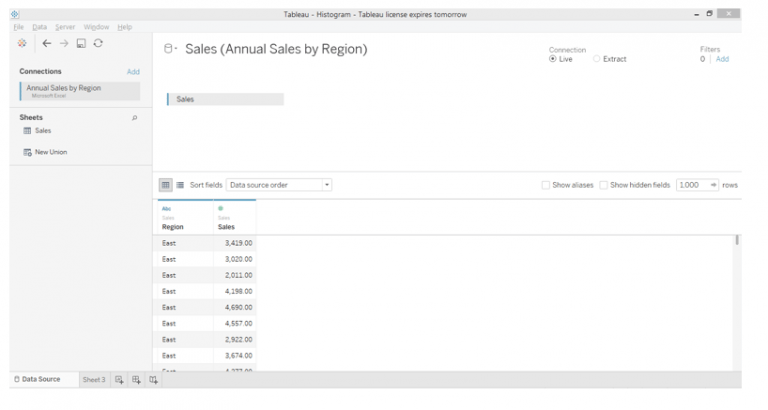Switch to preview data grid view icon
Screen dimensions: 768x410
coord(166,185)
